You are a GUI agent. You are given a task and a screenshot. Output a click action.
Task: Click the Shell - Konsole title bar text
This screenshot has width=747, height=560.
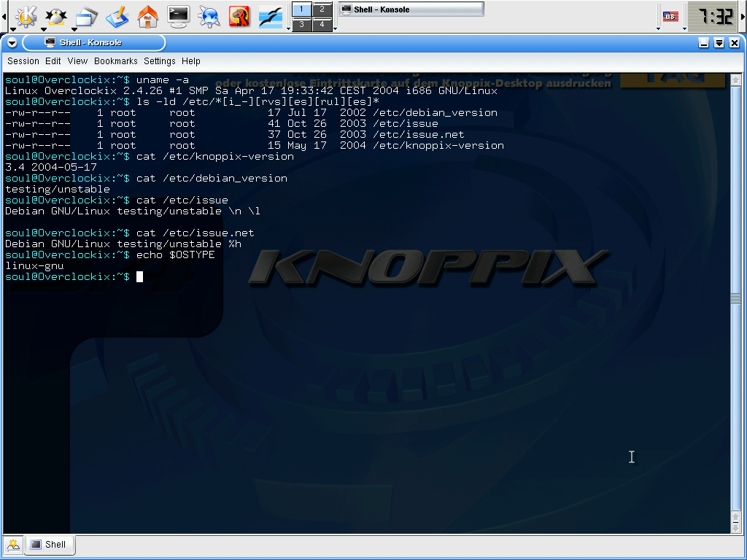[90, 42]
